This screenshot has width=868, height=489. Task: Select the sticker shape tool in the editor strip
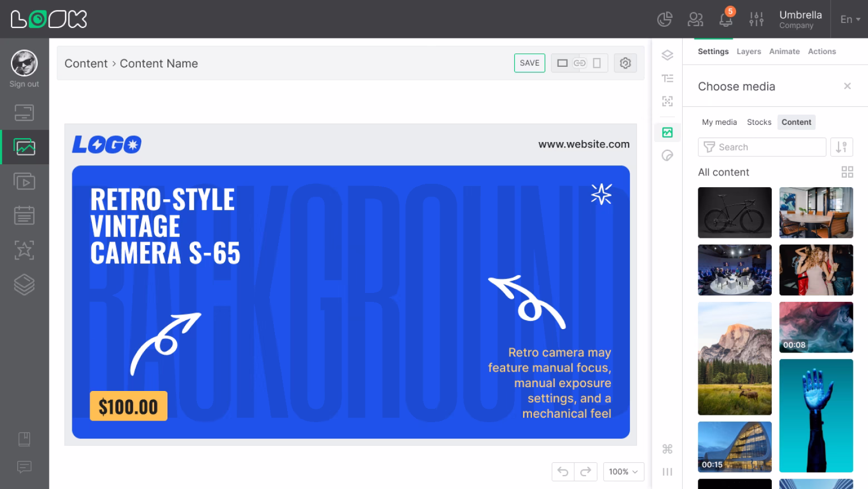tap(667, 155)
